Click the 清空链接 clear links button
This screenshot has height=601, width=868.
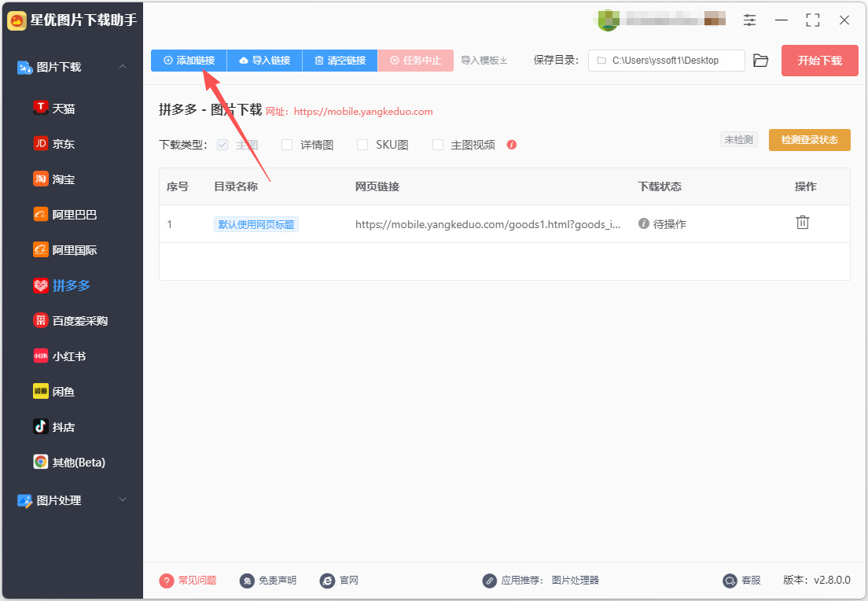tap(340, 61)
